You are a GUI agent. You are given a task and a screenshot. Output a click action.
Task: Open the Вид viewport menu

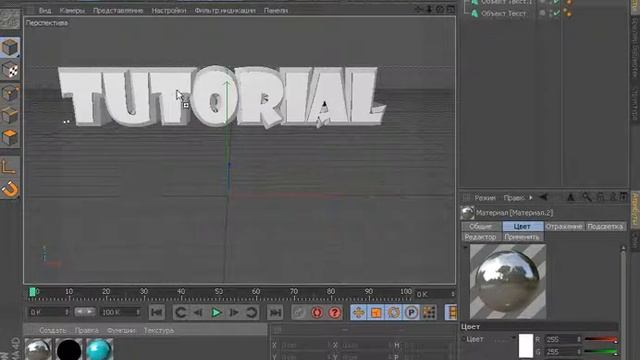coord(45,11)
